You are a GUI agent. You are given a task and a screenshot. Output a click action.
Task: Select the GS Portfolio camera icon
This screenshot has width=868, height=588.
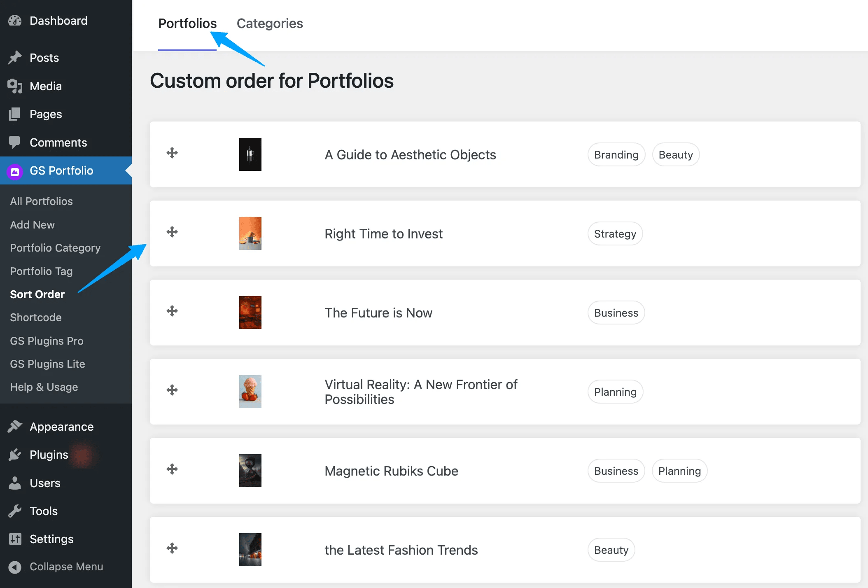tap(15, 170)
